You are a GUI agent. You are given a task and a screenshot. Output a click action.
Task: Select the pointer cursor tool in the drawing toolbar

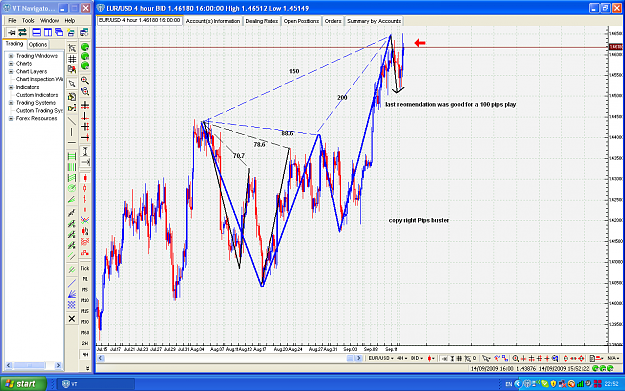click(x=72, y=84)
